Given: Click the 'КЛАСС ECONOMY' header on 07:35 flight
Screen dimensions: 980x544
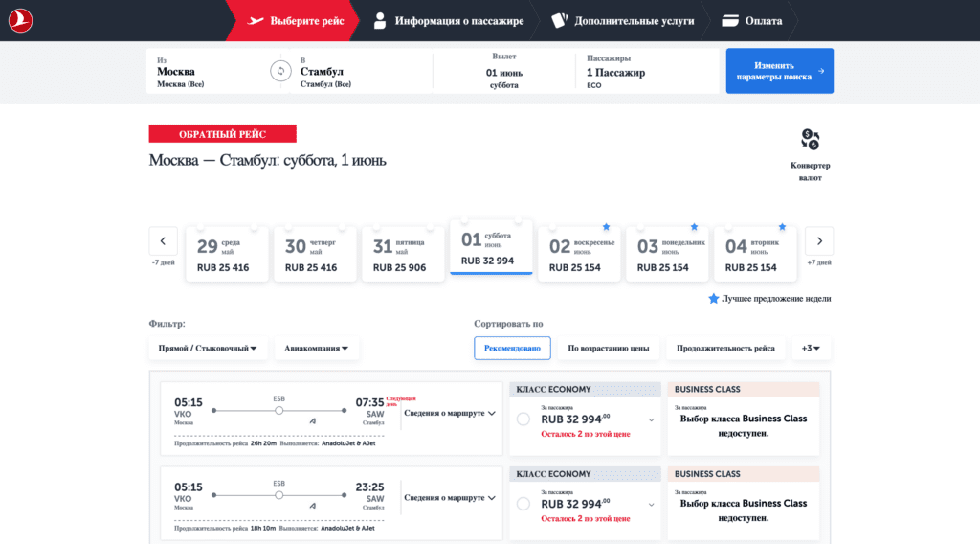Looking at the screenshot, I should tap(585, 390).
